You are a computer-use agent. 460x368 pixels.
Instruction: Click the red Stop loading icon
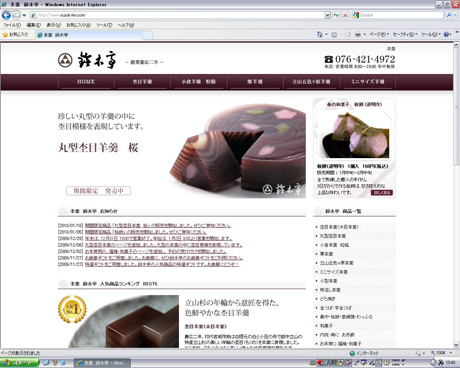pos(345,15)
